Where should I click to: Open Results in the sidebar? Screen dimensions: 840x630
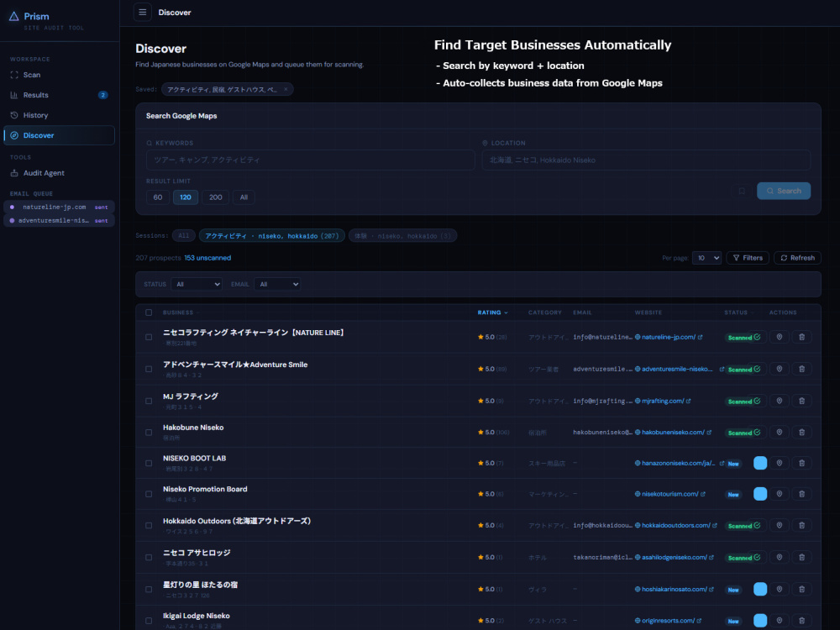59,96
